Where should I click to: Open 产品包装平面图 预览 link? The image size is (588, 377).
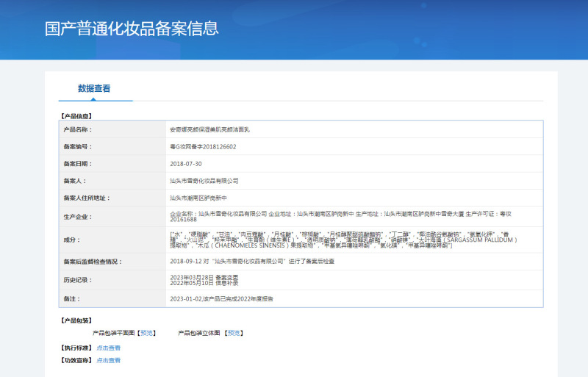[146, 333]
